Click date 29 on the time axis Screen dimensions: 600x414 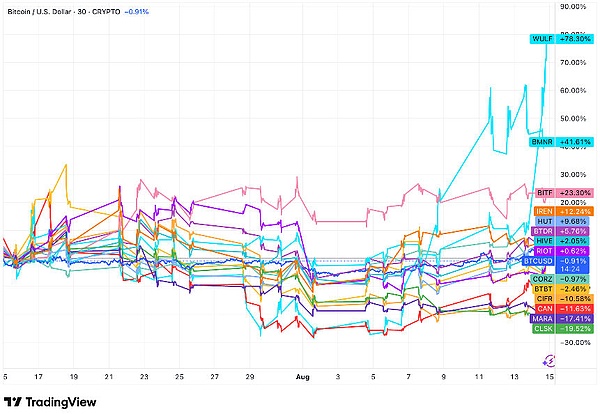point(249,377)
